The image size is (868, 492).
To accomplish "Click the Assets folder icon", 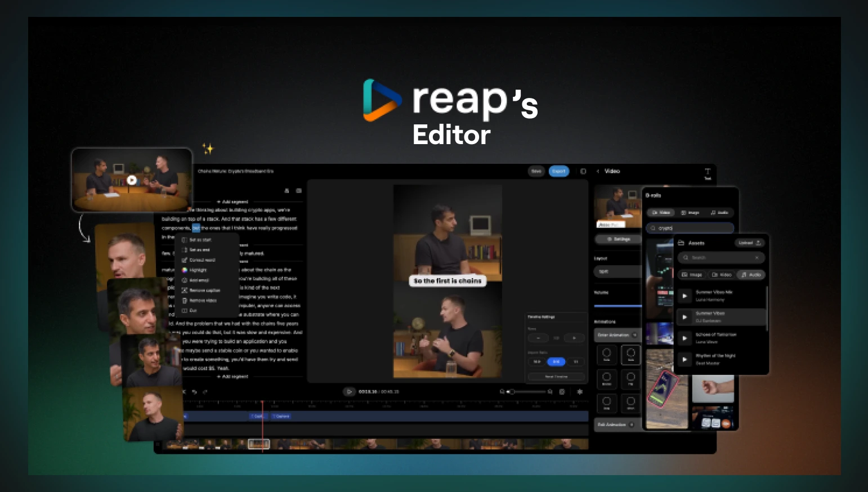I will (681, 243).
